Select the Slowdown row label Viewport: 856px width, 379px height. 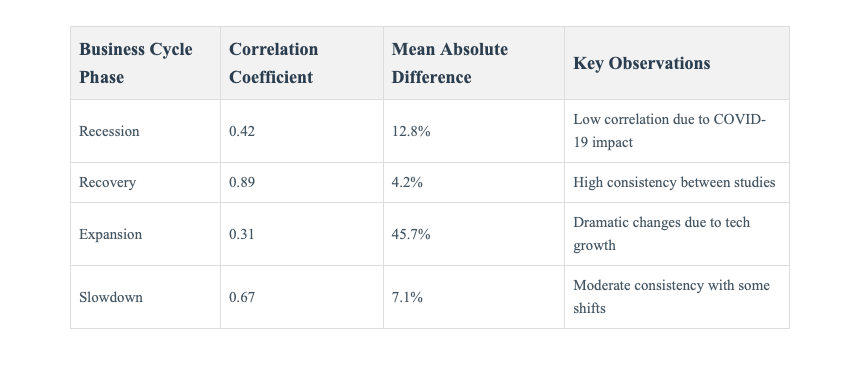(x=111, y=297)
